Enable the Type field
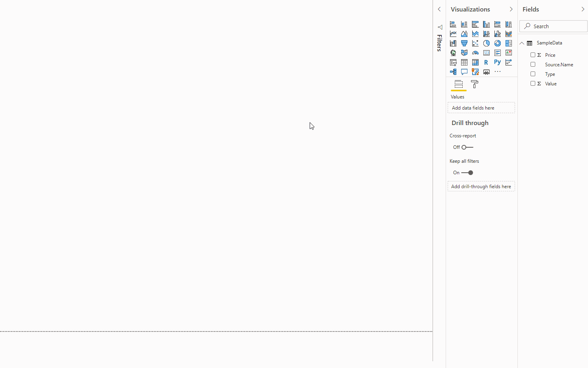The width and height of the screenshot is (588, 368). [x=533, y=74]
